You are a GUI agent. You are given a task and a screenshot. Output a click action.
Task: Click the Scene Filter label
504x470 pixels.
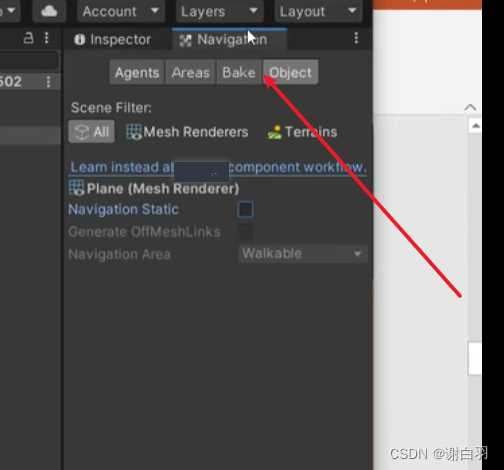tap(111, 108)
